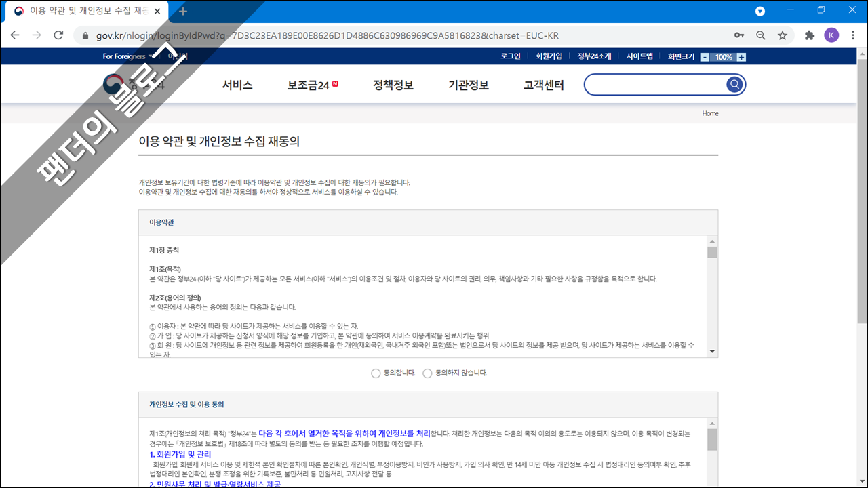
Task: Increase screen size with plus button
Action: [x=741, y=57]
